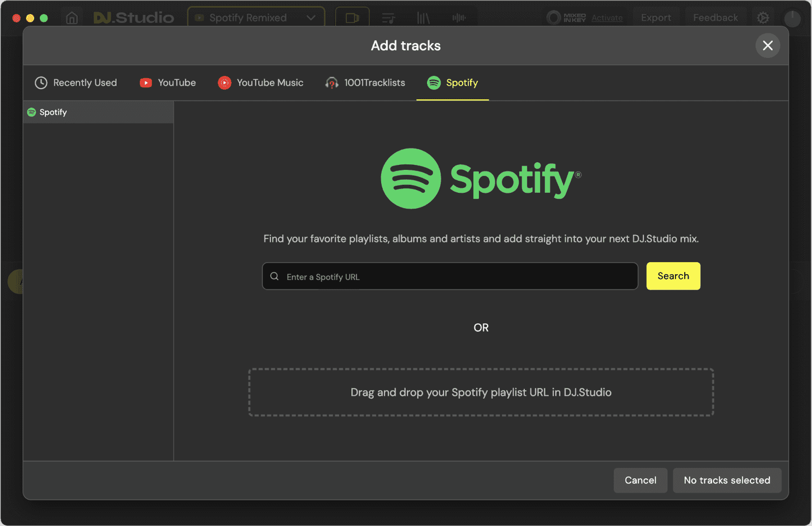Screen dimensions: 812x526
Task: Select Spotify in the left sidebar list
Action: point(53,112)
